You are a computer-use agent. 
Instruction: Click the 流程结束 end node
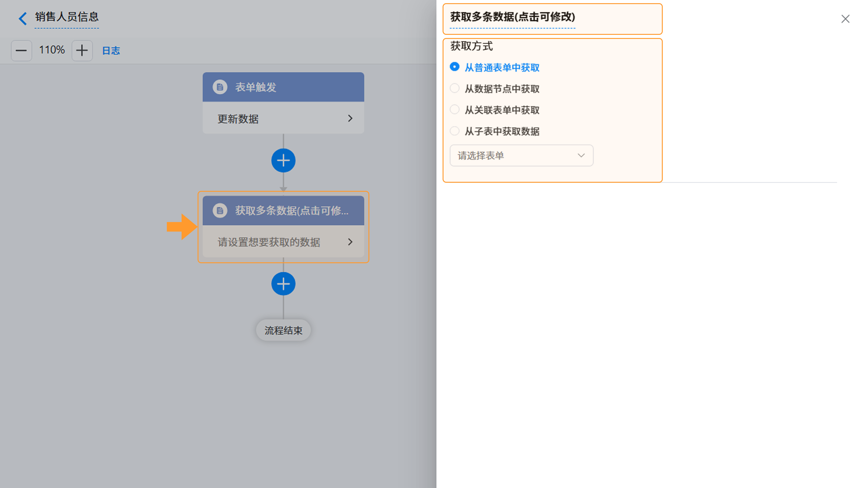pos(283,330)
